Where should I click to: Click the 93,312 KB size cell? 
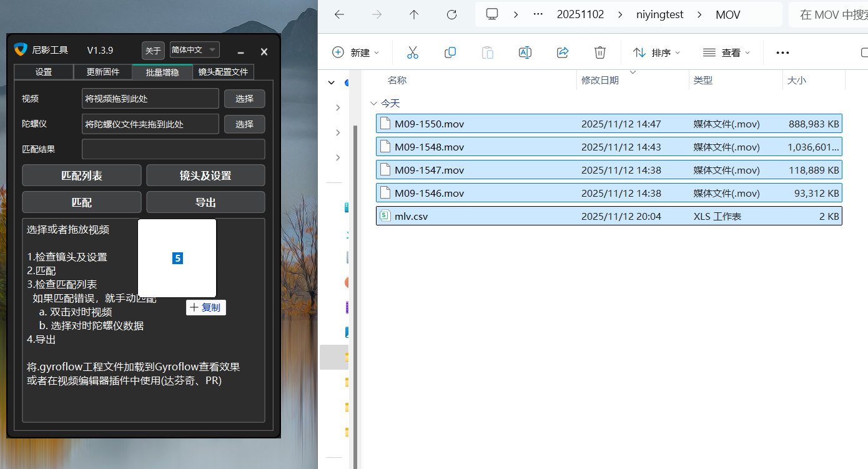coord(817,193)
